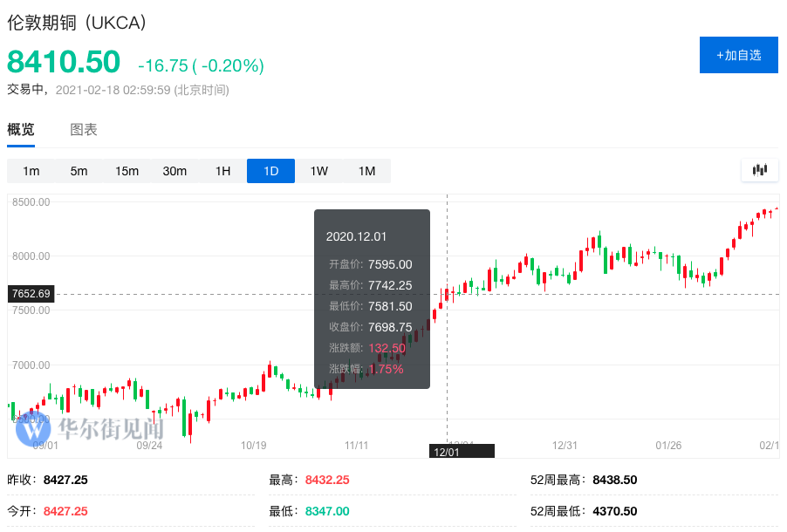Click the +加自选 watchlist button
The height and width of the screenshot is (532, 787).
[x=738, y=54]
